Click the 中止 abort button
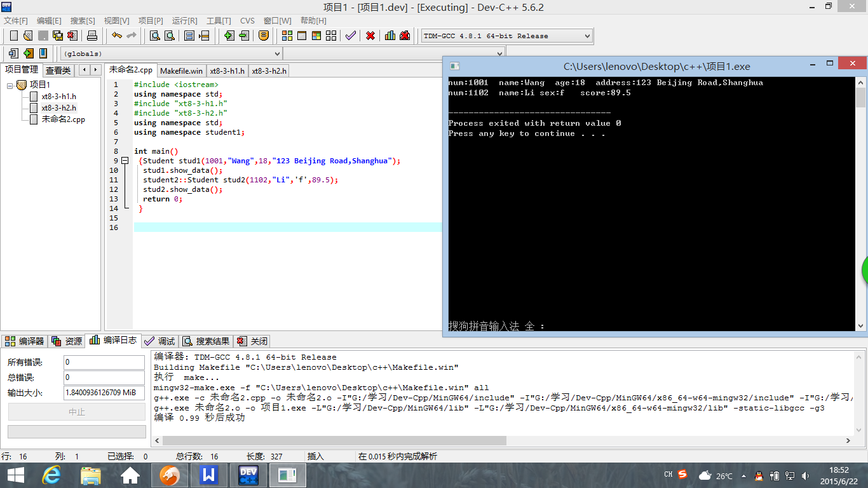Viewport: 868px width, 488px height. [77, 412]
